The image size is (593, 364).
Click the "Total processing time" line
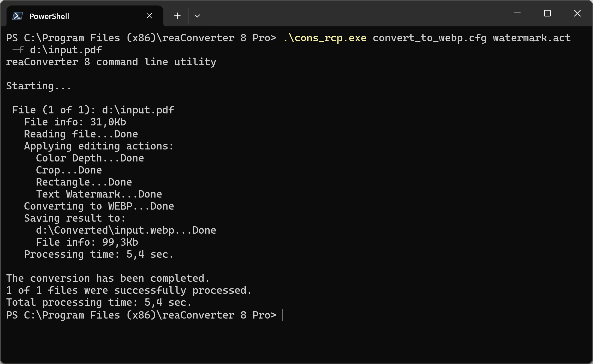pyautogui.click(x=99, y=302)
